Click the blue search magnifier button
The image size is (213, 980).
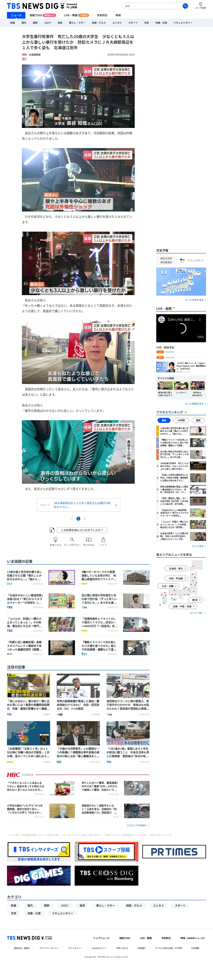point(185,6)
